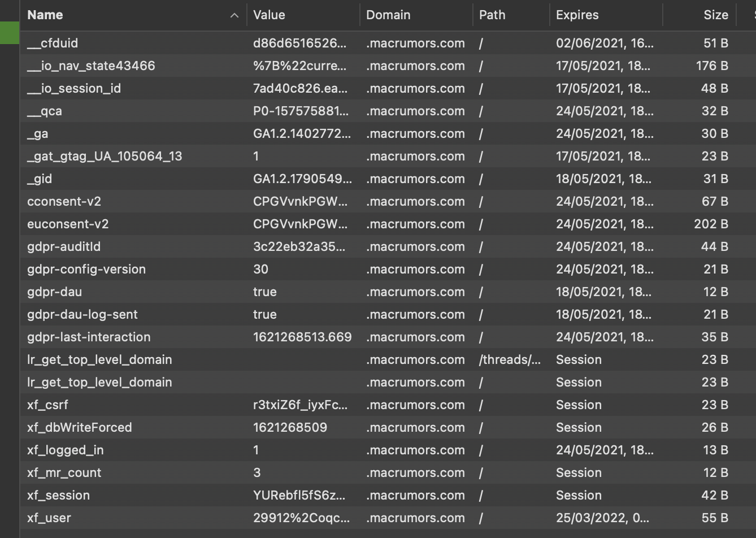The height and width of the screenshot is (538, 756).
Task: Click the value r3txiZ6f_iyxFc…
Action: point(301,405)
